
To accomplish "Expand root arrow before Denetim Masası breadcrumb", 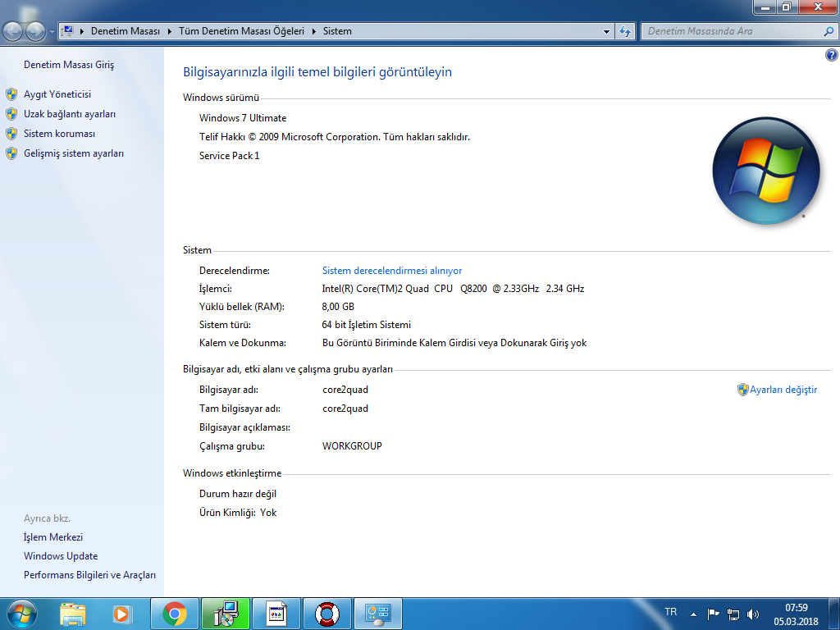I will [82, 31].
